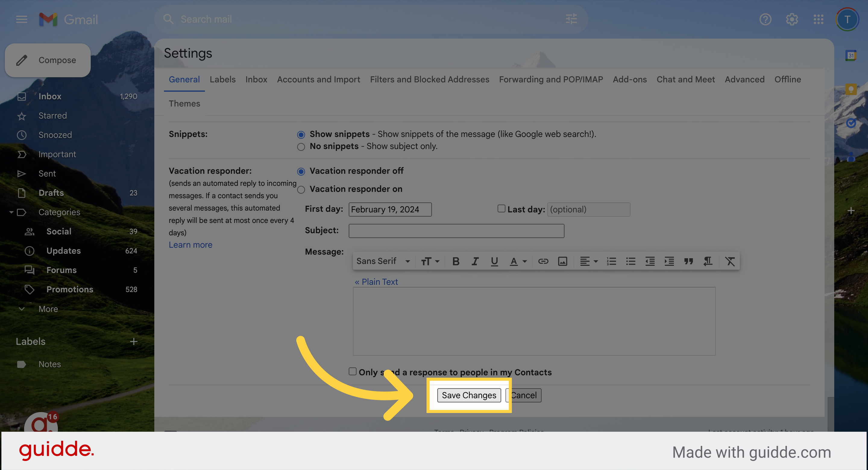Open the Sans Serif font dropdown
The height and width of the screenshot is (470, 868).
coord(383,261)
